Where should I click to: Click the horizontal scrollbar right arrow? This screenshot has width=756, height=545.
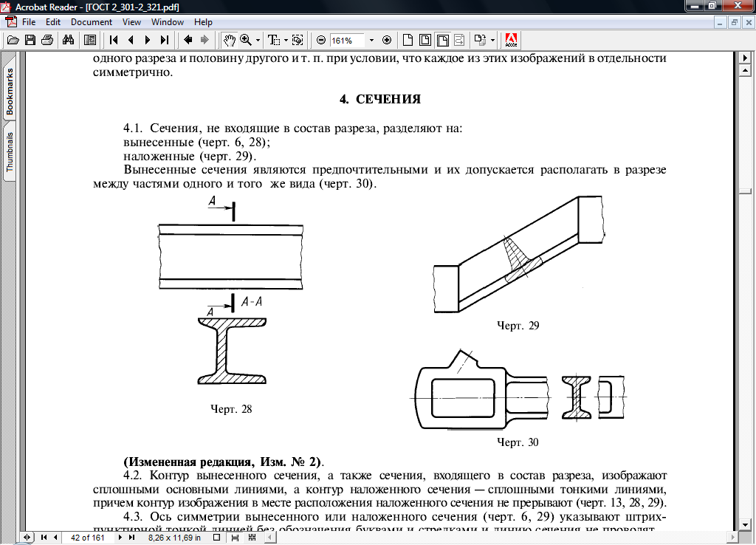click(x=733, y=538)
